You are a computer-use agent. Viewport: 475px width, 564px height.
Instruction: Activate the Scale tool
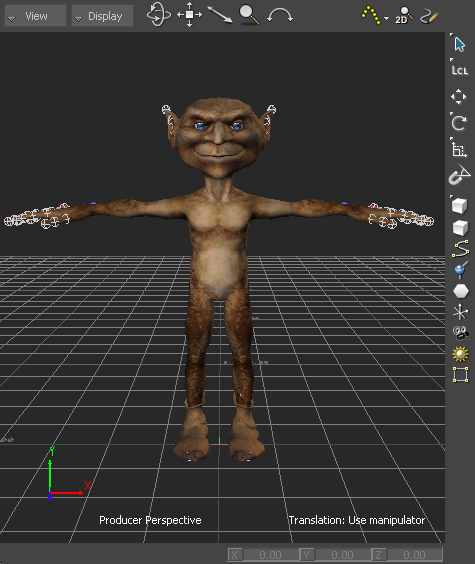tap(459, 149)
